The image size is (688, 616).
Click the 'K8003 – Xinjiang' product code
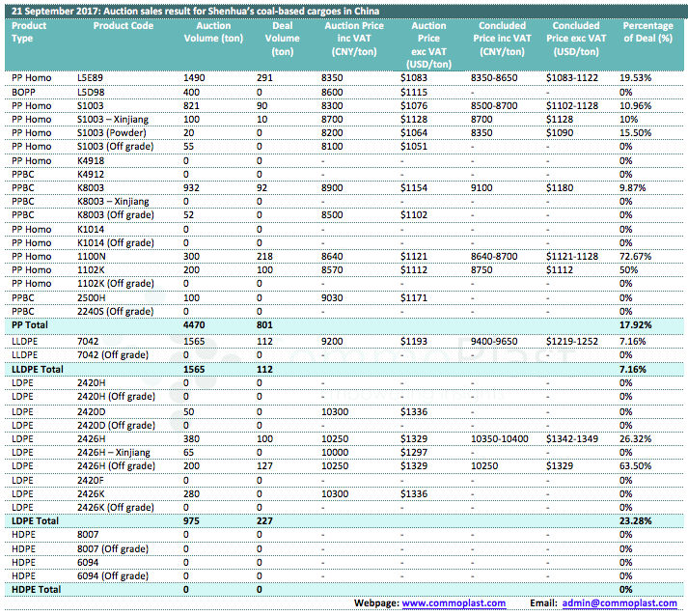(x=113, y=202)
